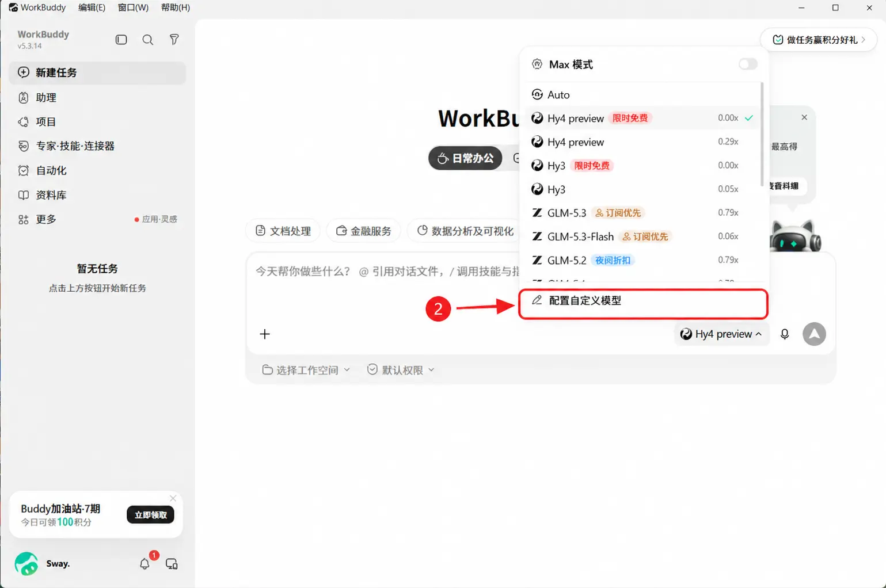This screenshot has height=588, width=886.
Task: Select the GLM-5.3 model
Action: point(643,213)
